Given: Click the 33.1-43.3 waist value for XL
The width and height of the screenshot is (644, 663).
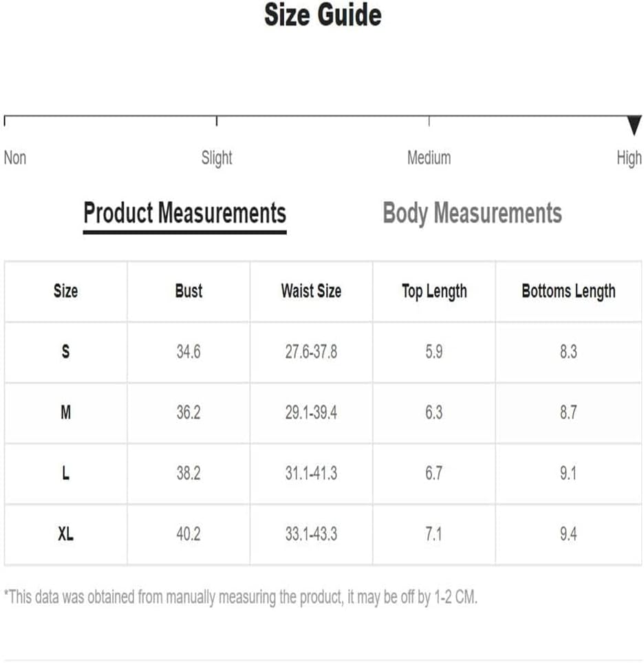Looking at the screenshot, I should [x=311, y=534].
